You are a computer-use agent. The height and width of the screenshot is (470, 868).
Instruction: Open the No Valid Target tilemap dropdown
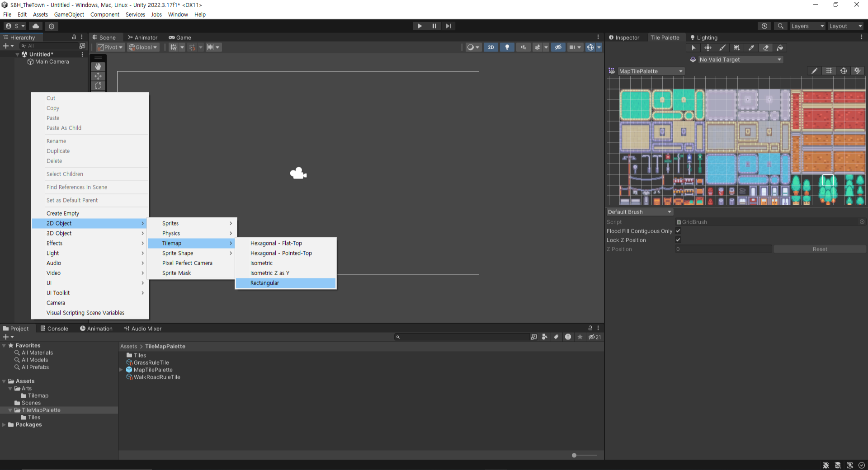[x=740, y=60]
